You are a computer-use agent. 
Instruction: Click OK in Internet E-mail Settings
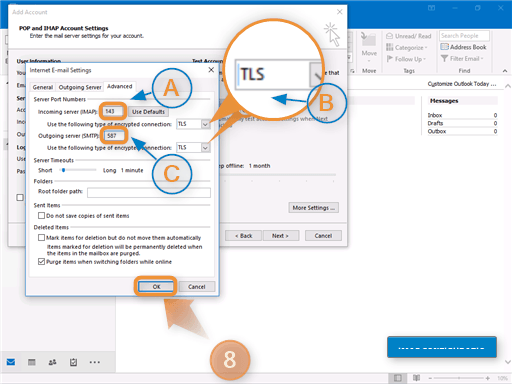[156, 287]
